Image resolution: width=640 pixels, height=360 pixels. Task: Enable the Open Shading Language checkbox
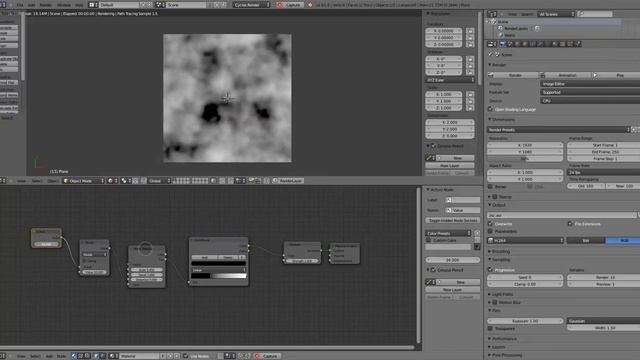(491, 109)
